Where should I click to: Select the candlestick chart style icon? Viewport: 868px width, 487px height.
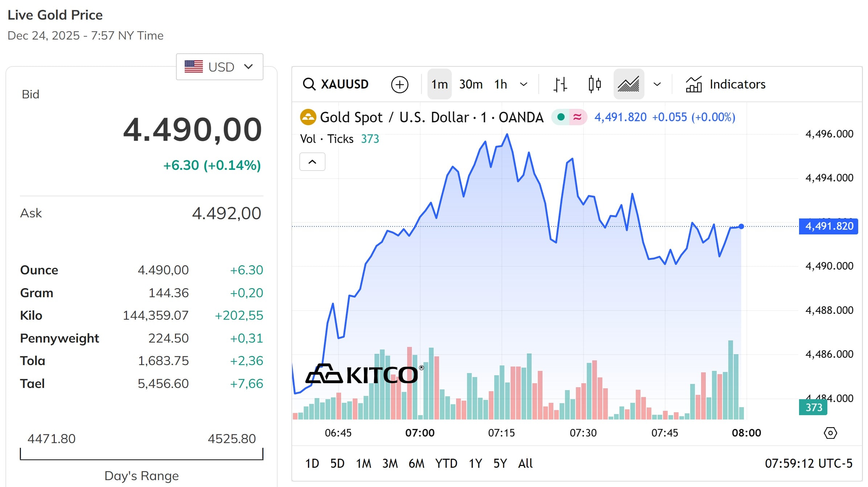pos(595,84)
